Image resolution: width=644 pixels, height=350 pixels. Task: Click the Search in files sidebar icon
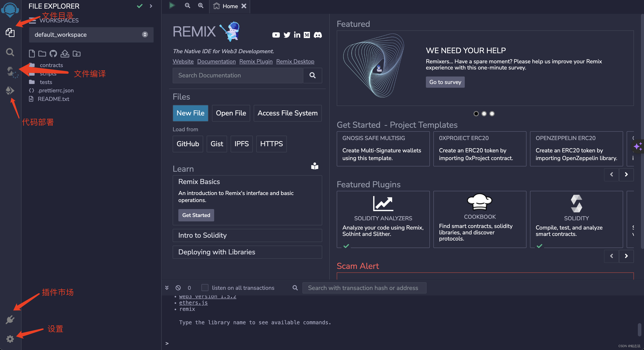point(10,52)
